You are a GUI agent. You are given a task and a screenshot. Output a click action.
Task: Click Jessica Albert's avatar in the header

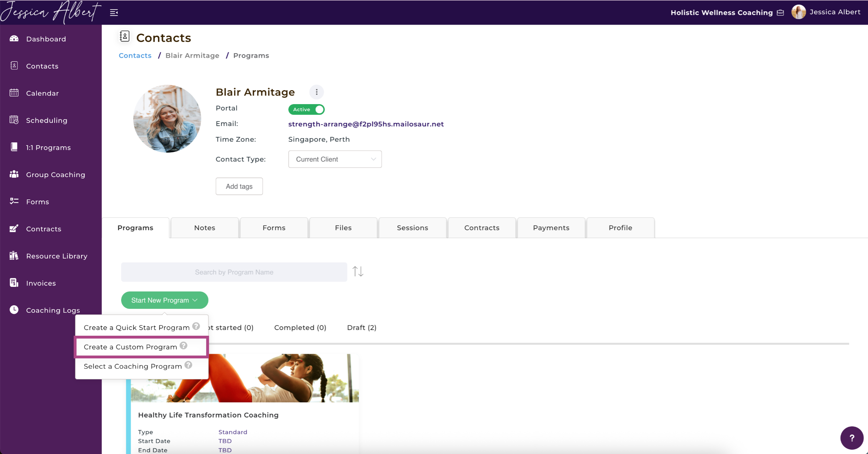799,12
